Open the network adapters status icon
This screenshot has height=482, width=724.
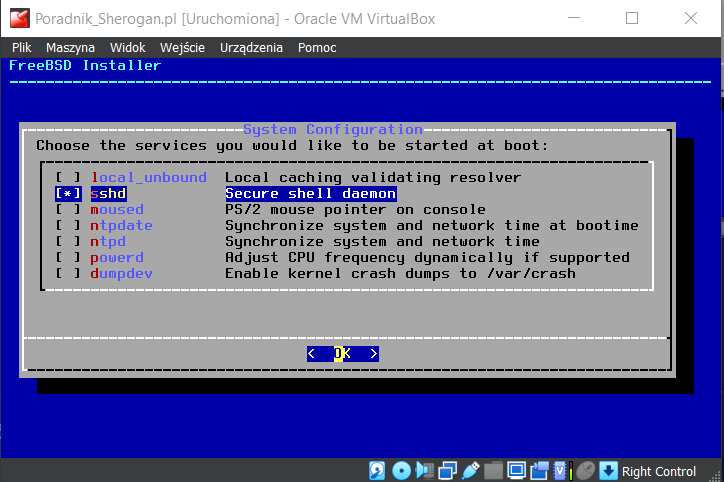448,470
